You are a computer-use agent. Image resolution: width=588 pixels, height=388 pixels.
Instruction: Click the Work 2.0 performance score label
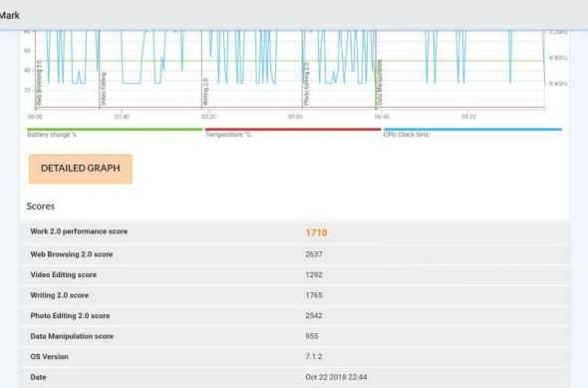(x=79, y=231)
